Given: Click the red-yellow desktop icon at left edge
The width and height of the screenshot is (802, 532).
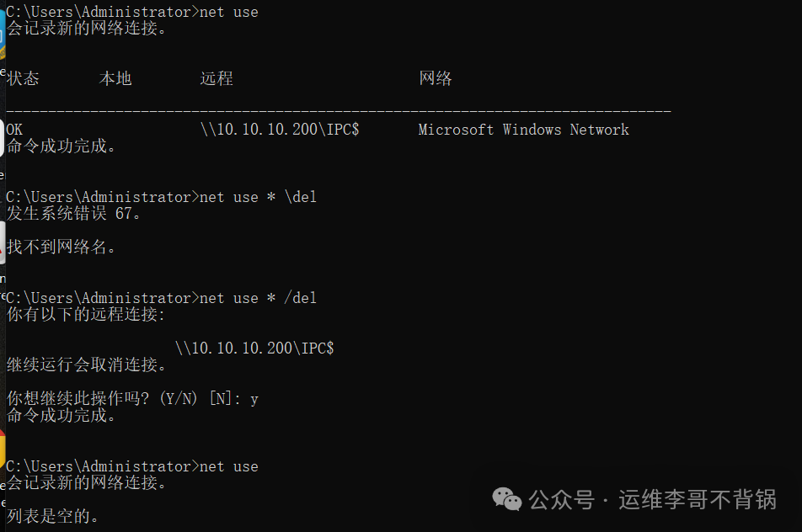Looking at the screenshot, I should click(x=3, y=448).
